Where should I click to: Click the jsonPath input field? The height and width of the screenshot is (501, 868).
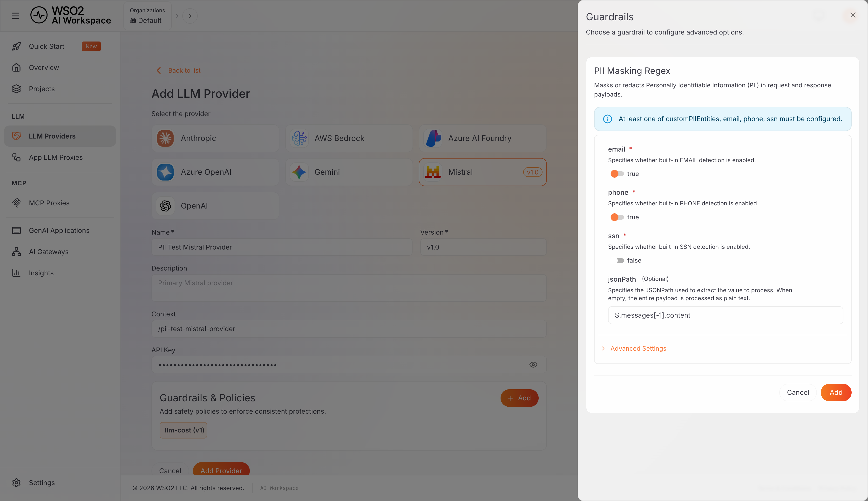point(725,315)
